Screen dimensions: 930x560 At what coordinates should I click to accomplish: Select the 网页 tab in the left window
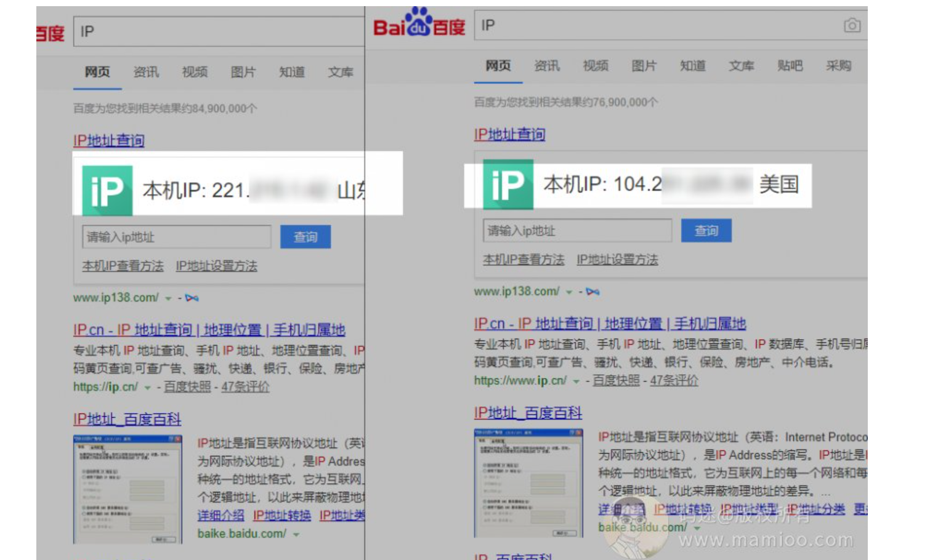tap(97, 72)
